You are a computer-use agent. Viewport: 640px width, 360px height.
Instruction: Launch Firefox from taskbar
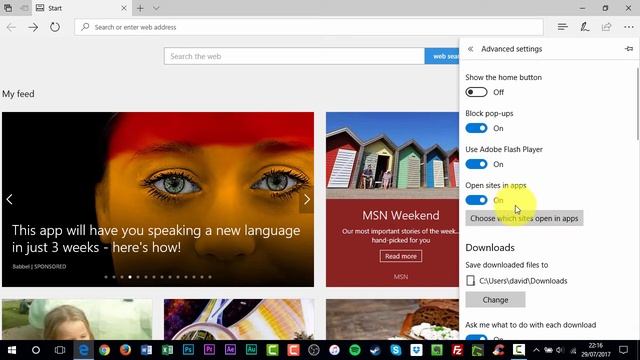click(125, 350)
